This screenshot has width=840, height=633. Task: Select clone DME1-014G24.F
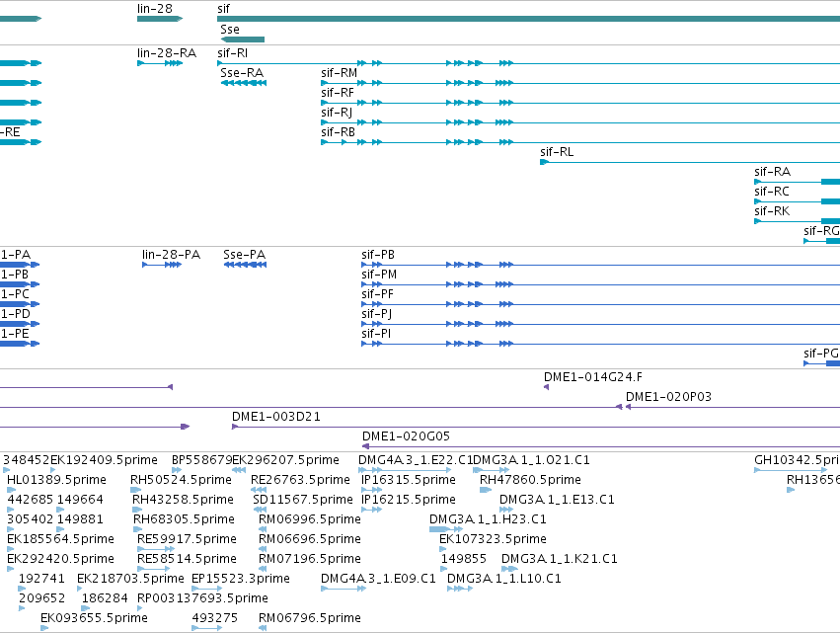coord(547,387)
